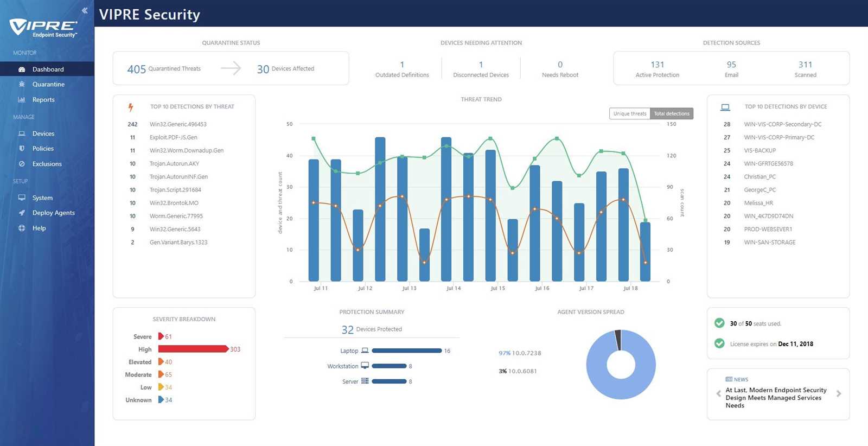View the 0 Needs Reboot count
The width and height of the screenshot is (868, 446).
point(560,69)
